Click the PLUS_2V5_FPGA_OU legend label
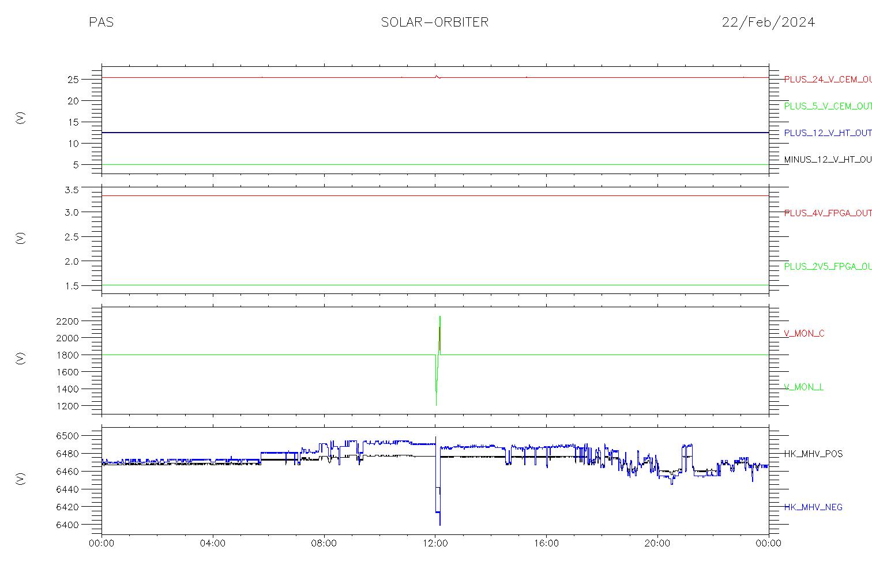The height and width of the screenshot is (588, 872). coord(828,266)
